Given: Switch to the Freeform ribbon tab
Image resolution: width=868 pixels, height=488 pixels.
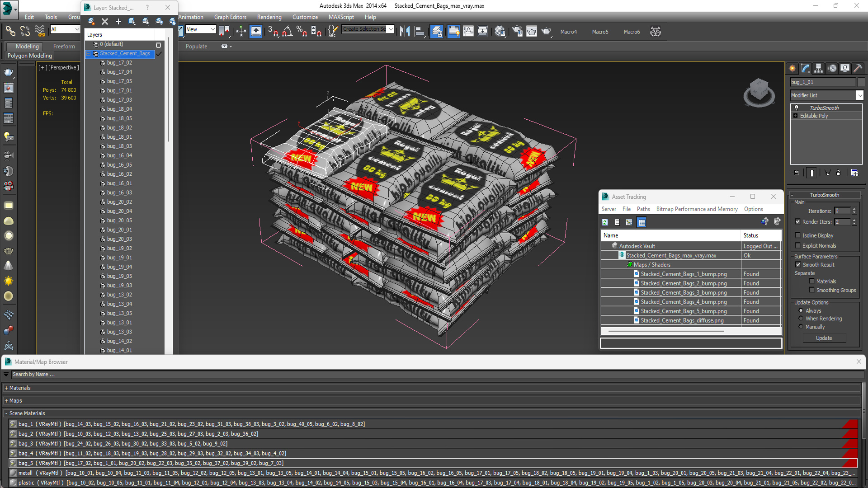Looking at the screenshot, I should click(x=64, y=46).
